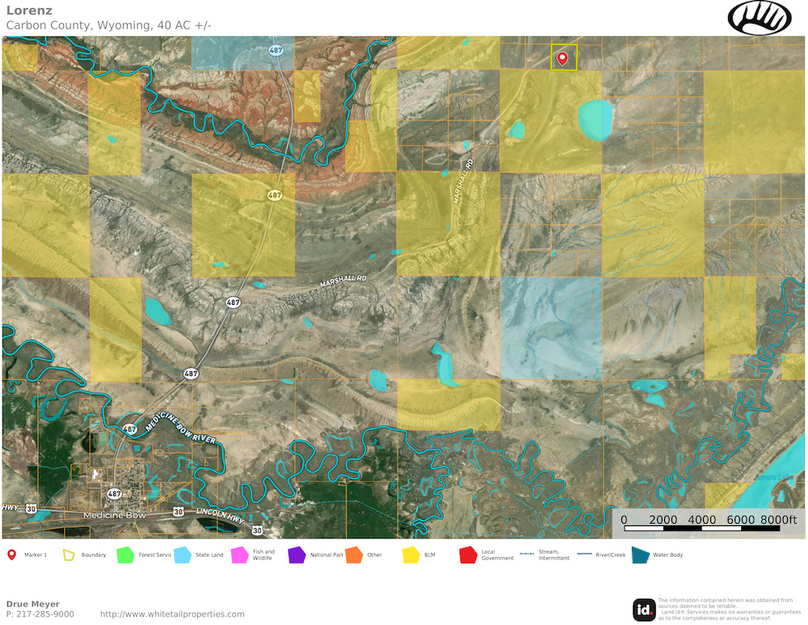Click the pink Fish and Wildlife legend swatch
This screenshot has width=808, height=625.
[239, 554]
